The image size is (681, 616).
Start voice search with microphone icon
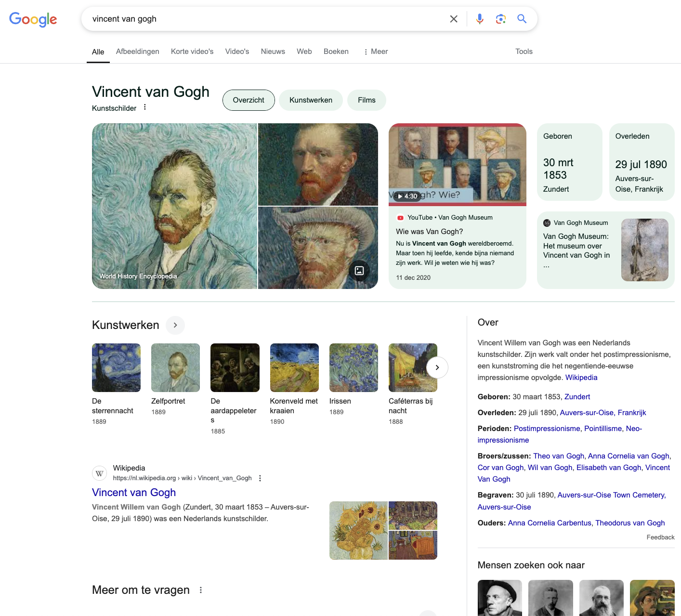pos(480,19)
